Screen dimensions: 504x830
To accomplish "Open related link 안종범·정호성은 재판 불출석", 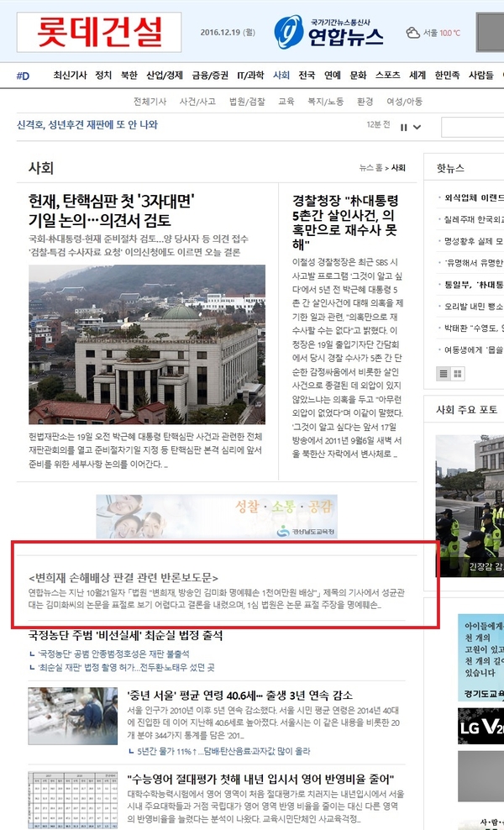I will (x=113, y=654).
